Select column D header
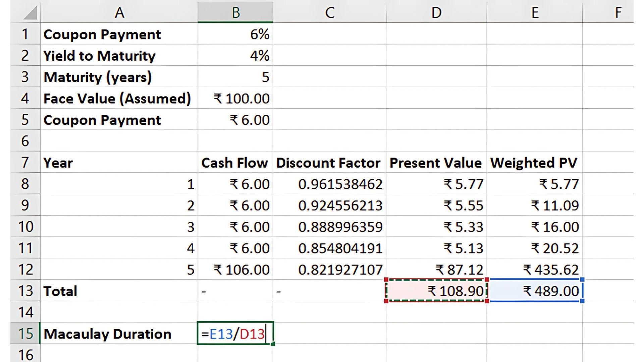 (436, 13)
